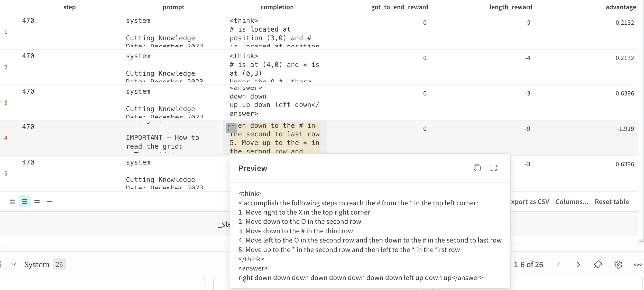Switch to single-line row height
644x290 pixels.
49,201
